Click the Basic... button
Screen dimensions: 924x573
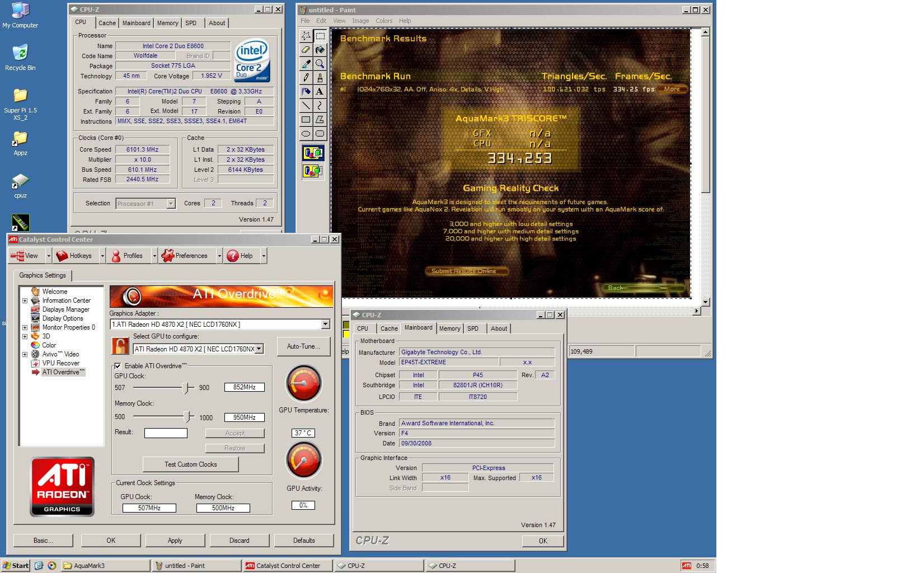(x=43, y=541)
